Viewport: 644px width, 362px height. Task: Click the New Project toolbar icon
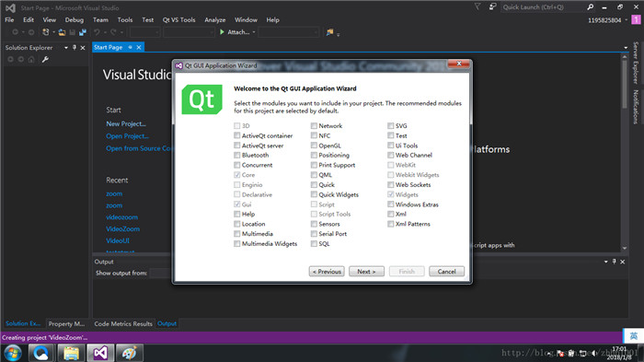[x=46, y=31]
